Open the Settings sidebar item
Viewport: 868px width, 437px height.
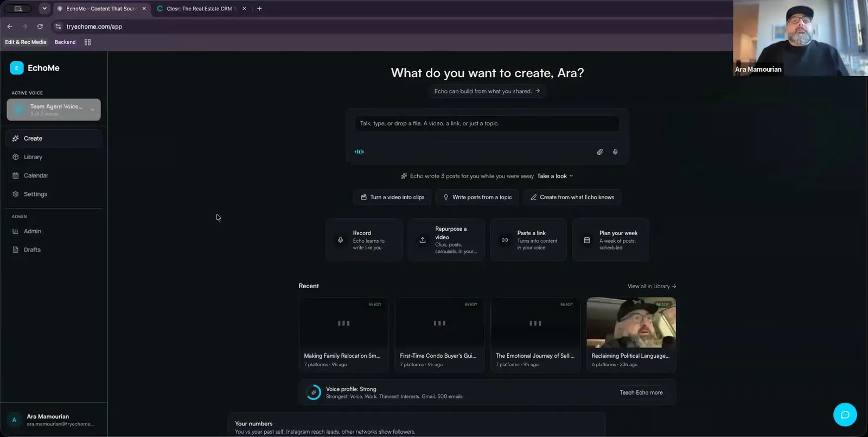coord(53,194)
